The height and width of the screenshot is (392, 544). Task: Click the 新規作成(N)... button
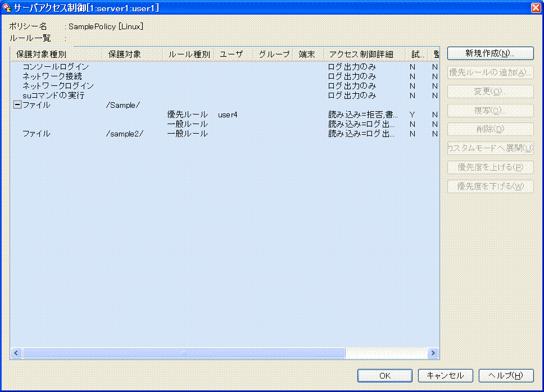pyautogui.click(x=490, y=53)
